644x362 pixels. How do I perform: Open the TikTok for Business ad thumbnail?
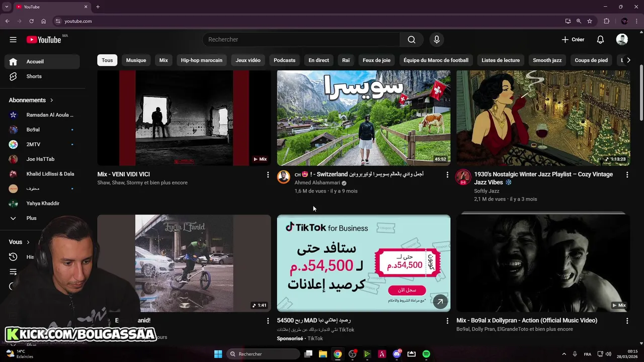[364, 263]
